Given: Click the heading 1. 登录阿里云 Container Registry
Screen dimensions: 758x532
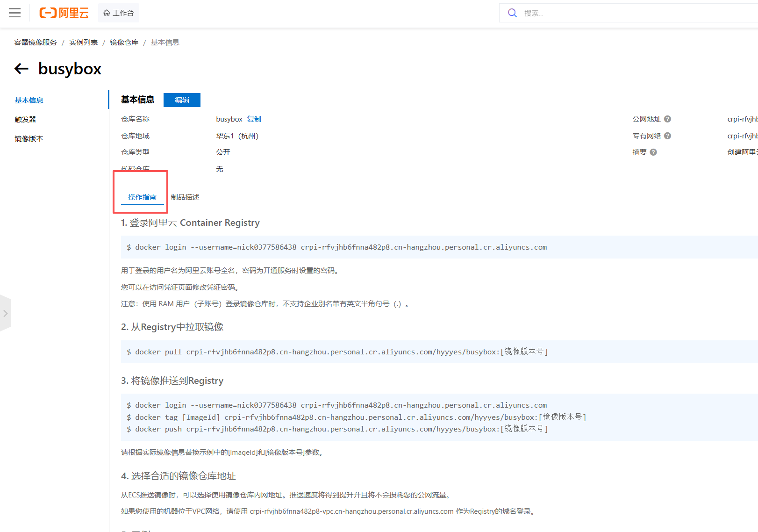Looking at the screenshot, I should point(190,223).
